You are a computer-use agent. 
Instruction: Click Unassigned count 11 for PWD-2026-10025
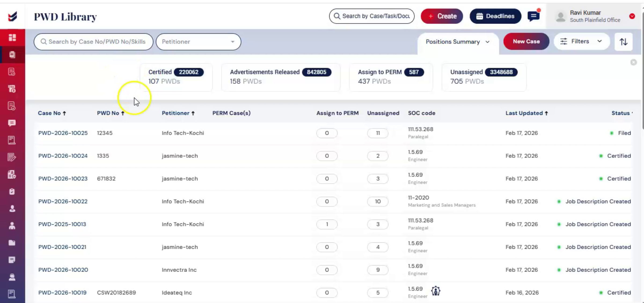378,133
